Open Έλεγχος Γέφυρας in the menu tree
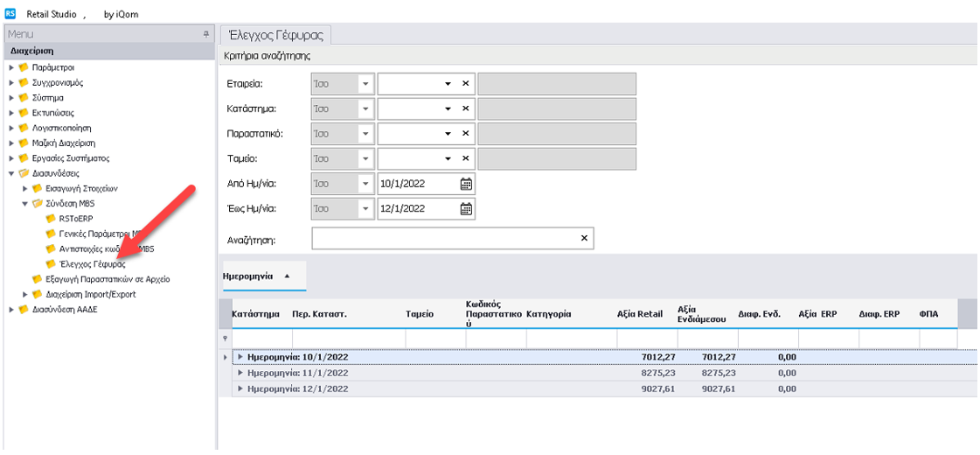Image resolution: width=980 pixels, height=455 pixels. click(x=92, y=263)
